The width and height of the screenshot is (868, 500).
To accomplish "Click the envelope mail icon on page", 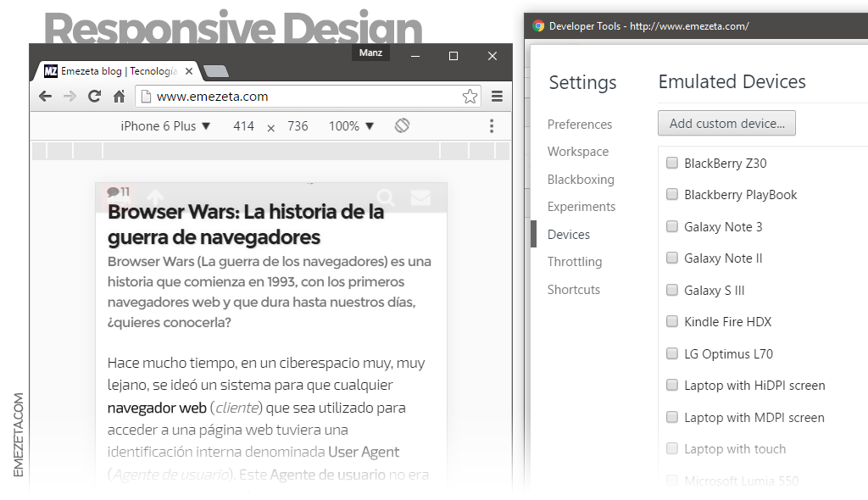I will (x=420, y=197).
